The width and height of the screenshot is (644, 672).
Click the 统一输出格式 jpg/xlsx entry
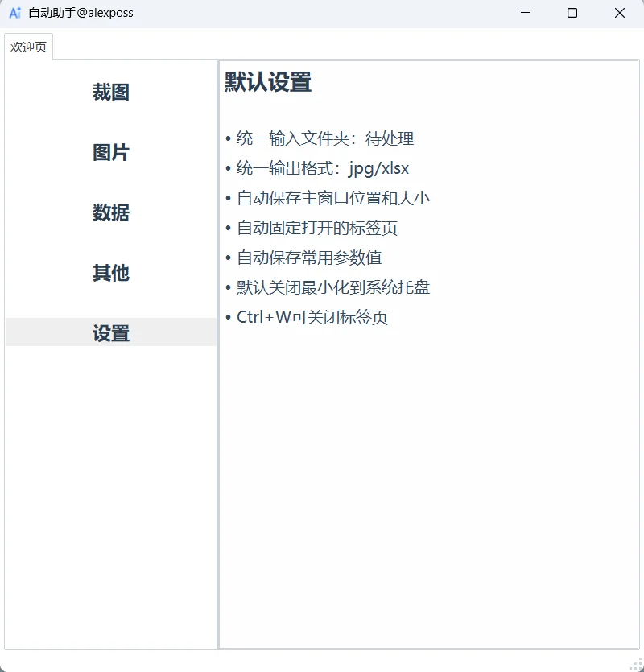coord(322,168)
